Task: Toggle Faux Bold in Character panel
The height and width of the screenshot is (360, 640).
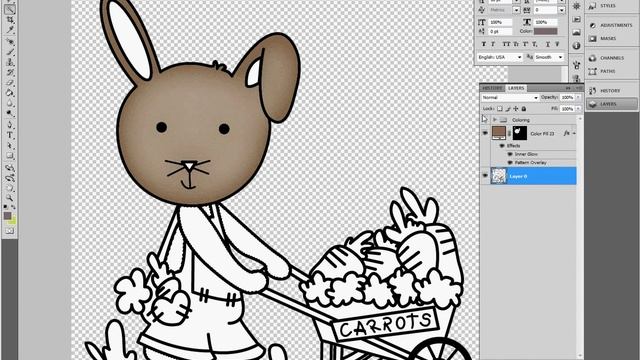Action: [x=484, y=44]
